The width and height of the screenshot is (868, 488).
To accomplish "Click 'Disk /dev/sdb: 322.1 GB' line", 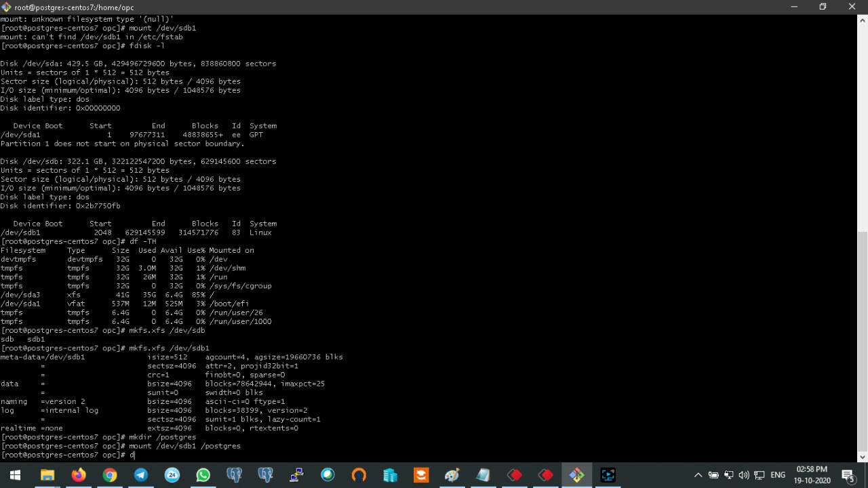I will click(x=138, y=161).
